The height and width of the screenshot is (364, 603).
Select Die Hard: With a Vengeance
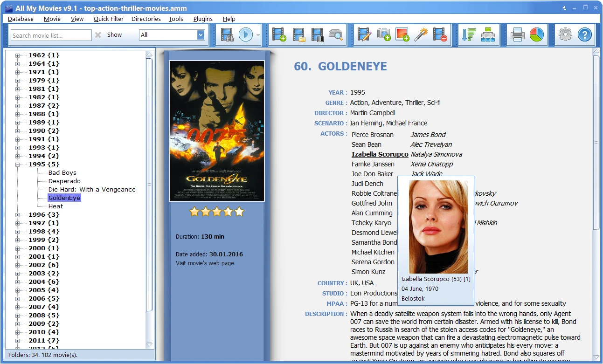[x=92, y=190]
